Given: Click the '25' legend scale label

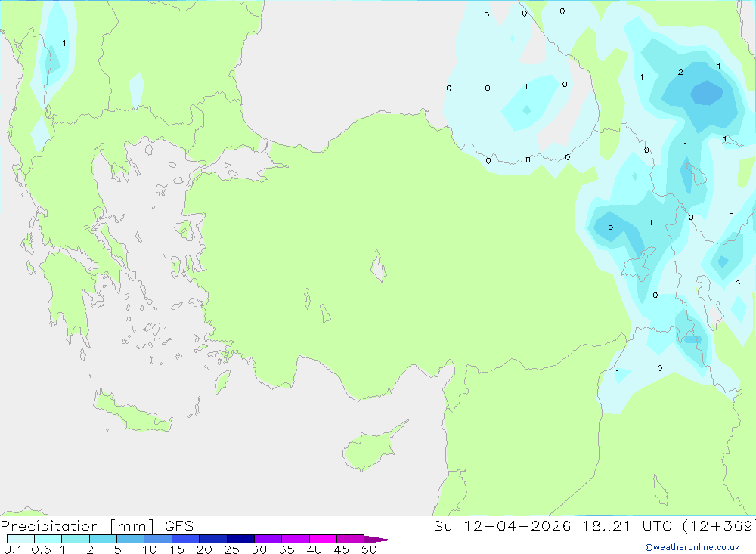Looking at the screenshot, I should (232, 549).
